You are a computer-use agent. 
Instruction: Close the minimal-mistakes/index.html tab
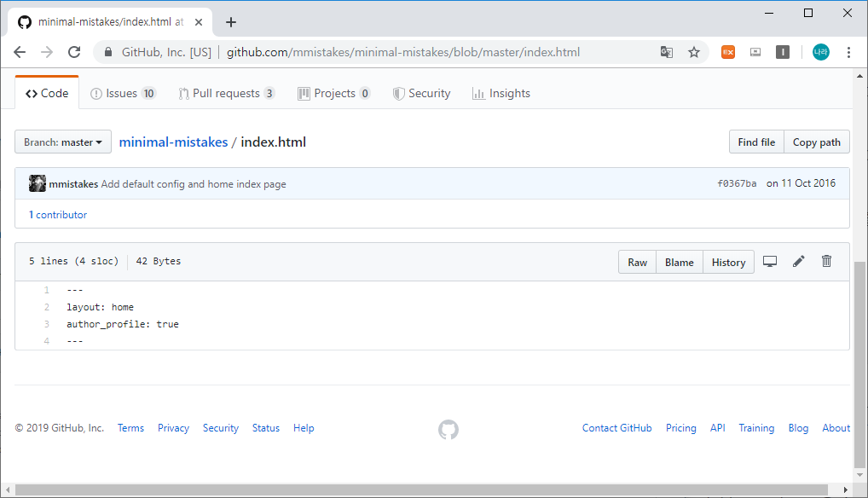(199, 22)
